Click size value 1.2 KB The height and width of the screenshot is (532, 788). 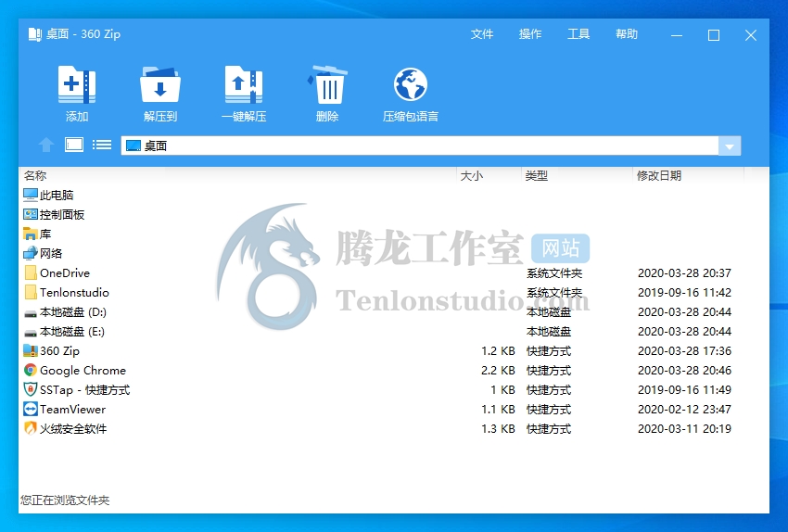(498, 350)
